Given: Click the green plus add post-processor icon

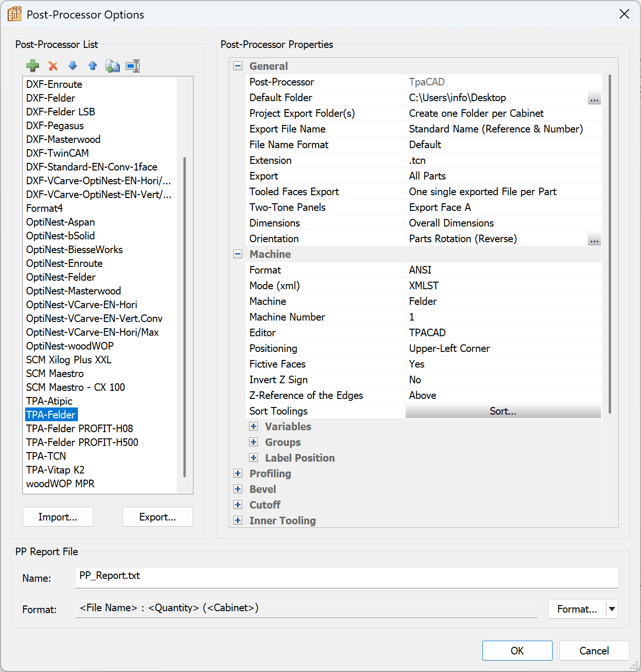Looking at the screenshot, I should (x=32, y=66).
